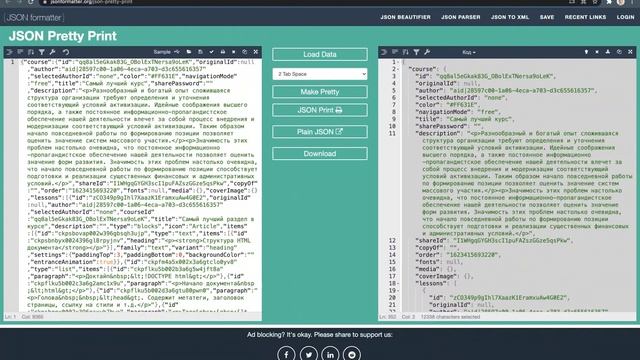Click the repair wrench icon in left editor

[53, 52]
